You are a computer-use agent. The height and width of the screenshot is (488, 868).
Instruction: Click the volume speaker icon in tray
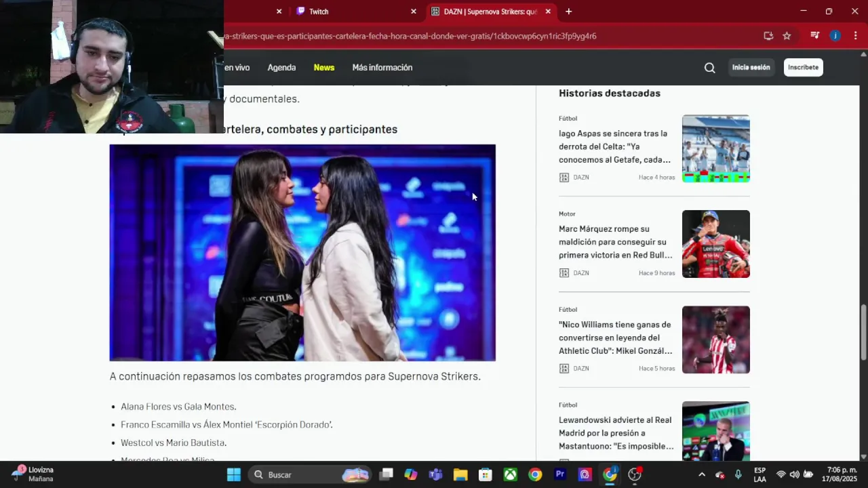pyautogui.click(x=795, y=474)
